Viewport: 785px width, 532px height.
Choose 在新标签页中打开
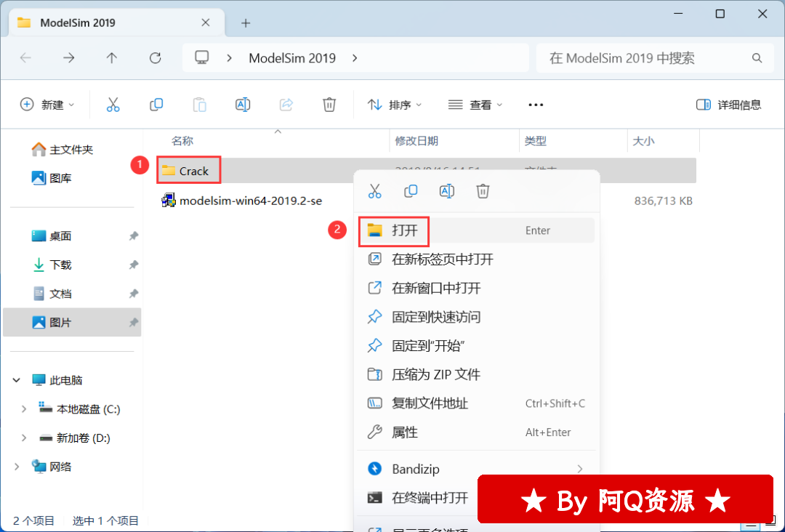pos(476,259)
